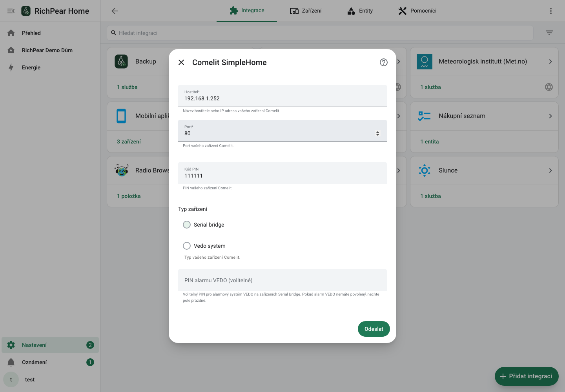Open the 1 entita link

pos(430,142)
